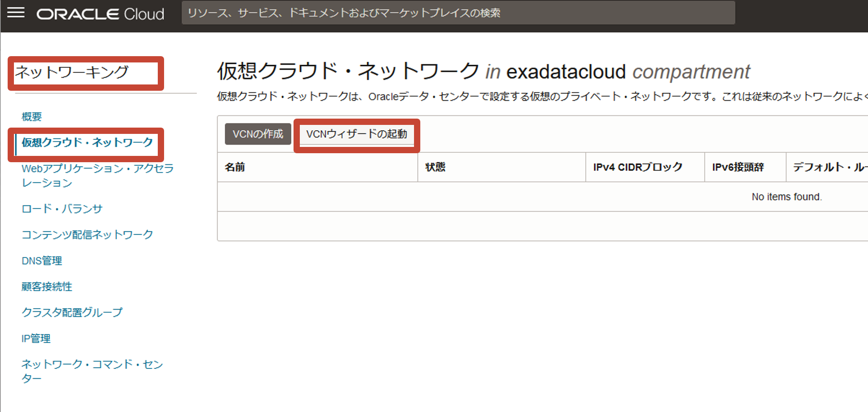
Task: Open the 概要 page in the sidebar
Action: pyautogui.click(x=31, y=117)
